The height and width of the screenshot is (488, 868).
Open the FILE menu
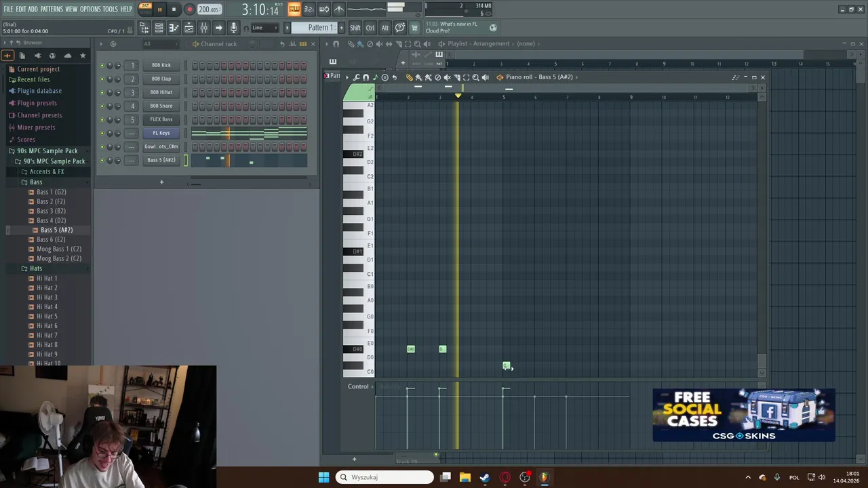pyautogui.click(x=8, y=9)
